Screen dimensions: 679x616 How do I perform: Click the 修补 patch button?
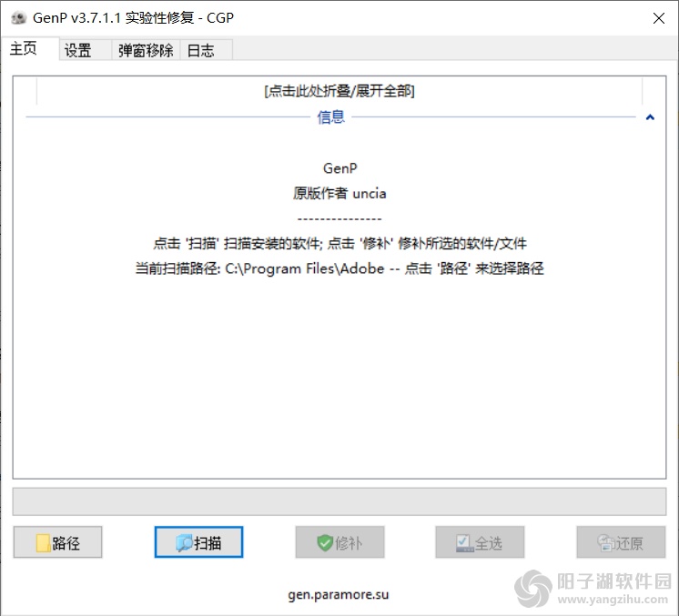click(x=339, y=542)
